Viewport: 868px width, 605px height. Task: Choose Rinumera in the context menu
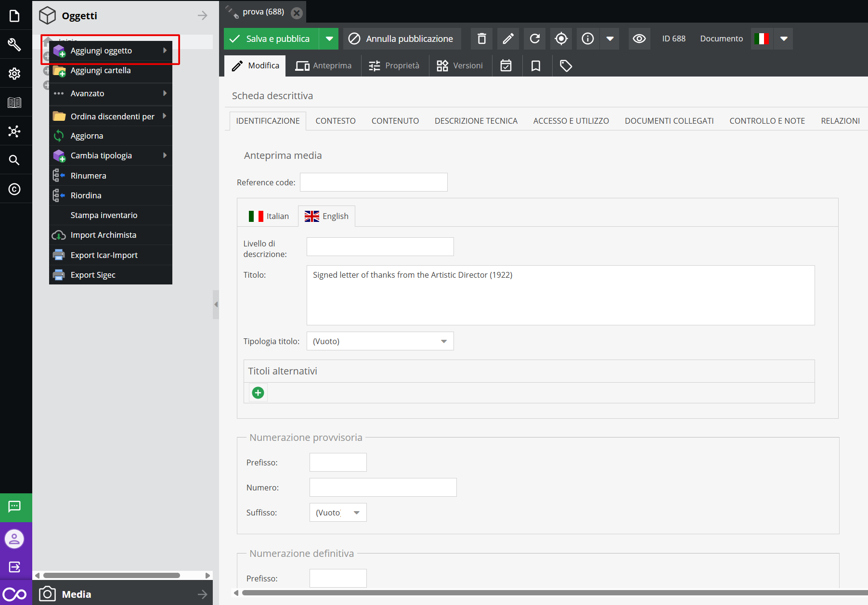111,176
